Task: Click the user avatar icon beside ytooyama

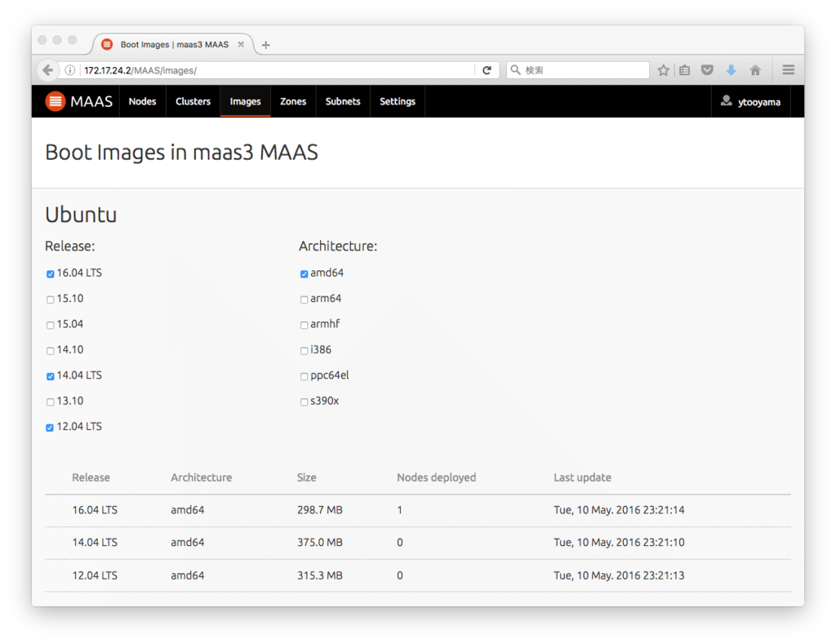Action: coord(726,100)
